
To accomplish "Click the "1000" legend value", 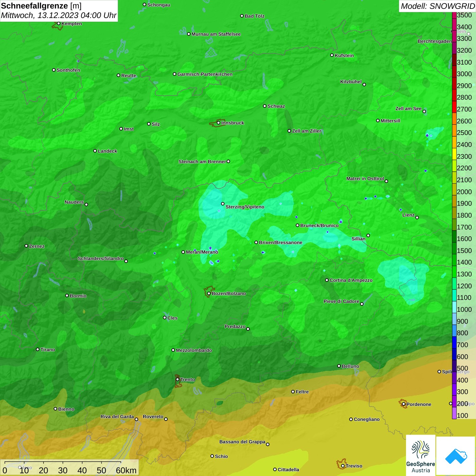I will click(x=464, y=309).
